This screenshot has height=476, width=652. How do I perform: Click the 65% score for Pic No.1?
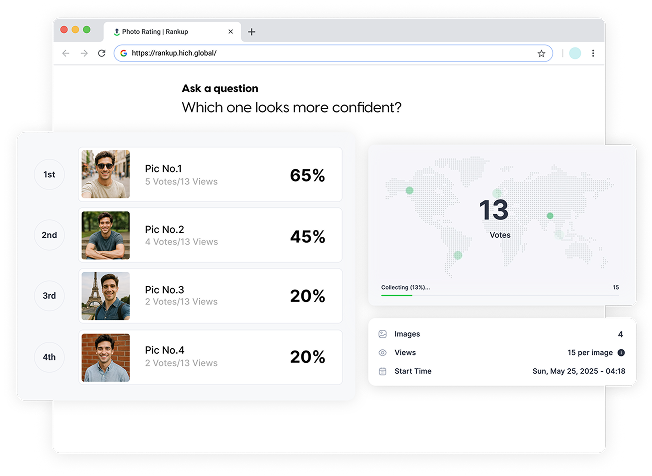[x=308, y=175]
